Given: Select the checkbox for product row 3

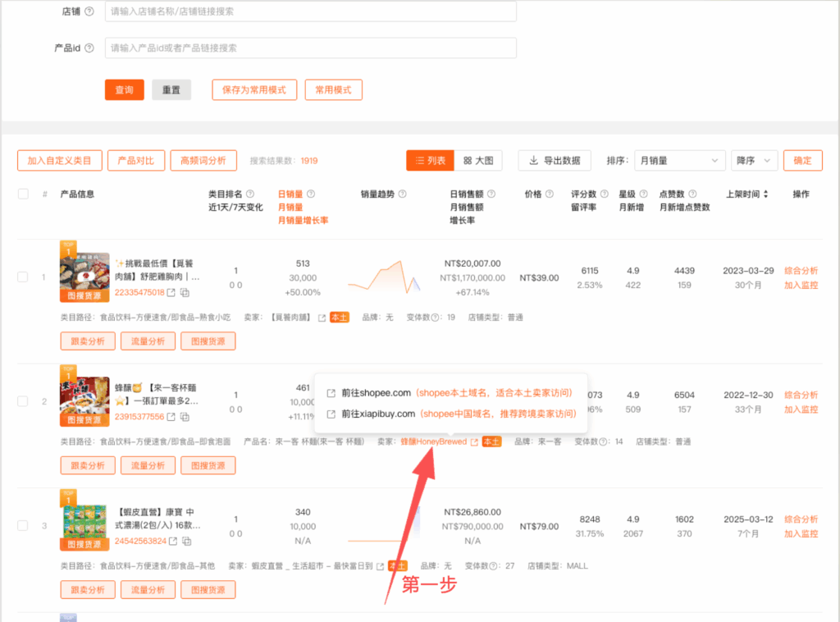Looking at the screenshot, I should coord(23,526).
